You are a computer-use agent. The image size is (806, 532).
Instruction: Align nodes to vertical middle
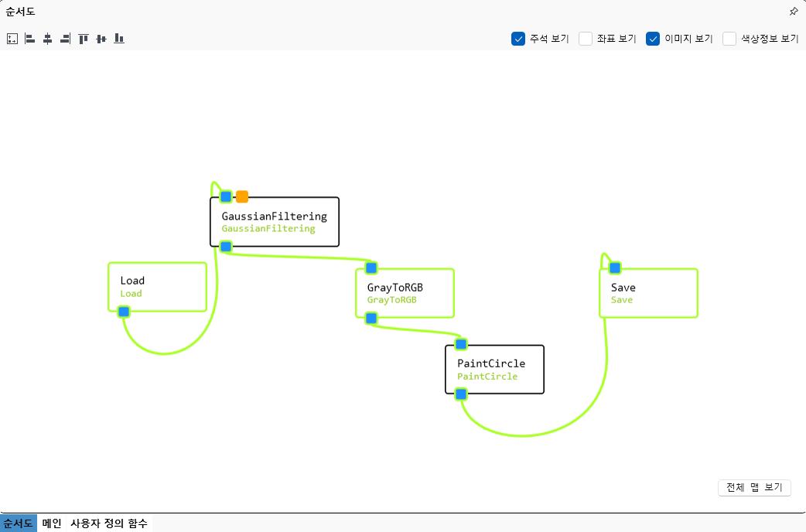coord(101,39)
